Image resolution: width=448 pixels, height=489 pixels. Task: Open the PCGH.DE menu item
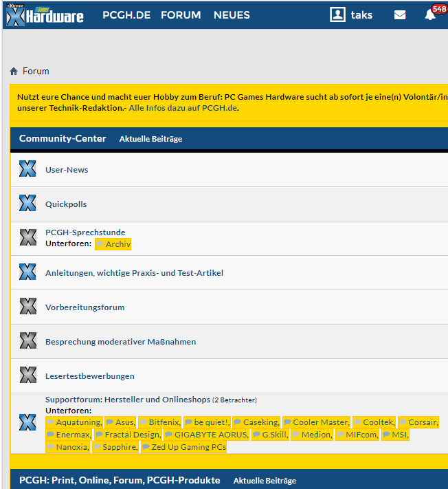126,15
